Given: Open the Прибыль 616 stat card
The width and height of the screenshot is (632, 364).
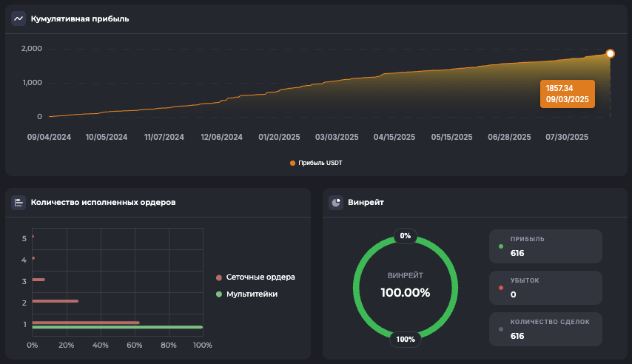Looking at the screenshot, I should pos(545,246).
